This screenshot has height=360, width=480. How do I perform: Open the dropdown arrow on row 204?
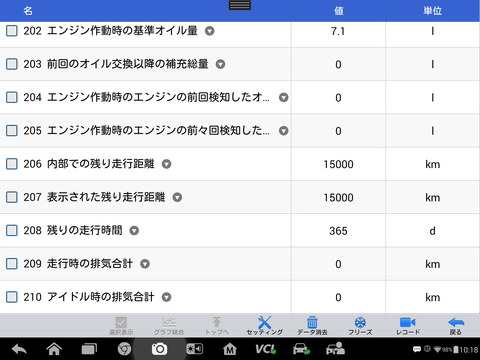[284, 97]
